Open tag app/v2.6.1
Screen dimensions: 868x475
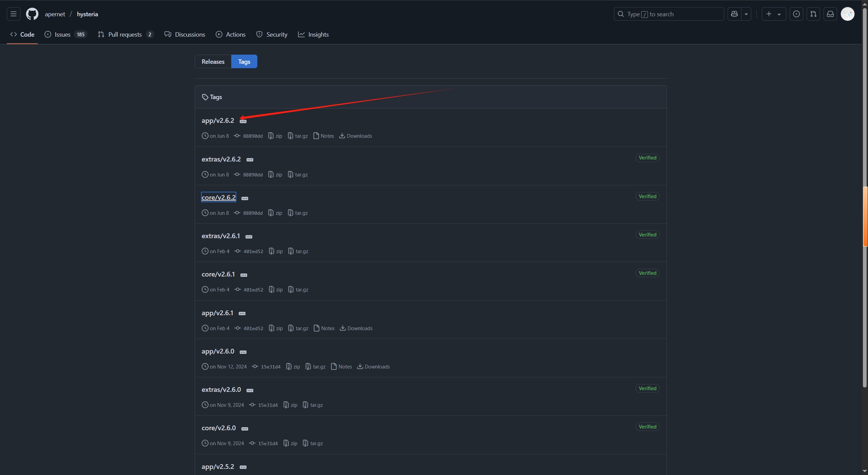[x=217, y=313]
